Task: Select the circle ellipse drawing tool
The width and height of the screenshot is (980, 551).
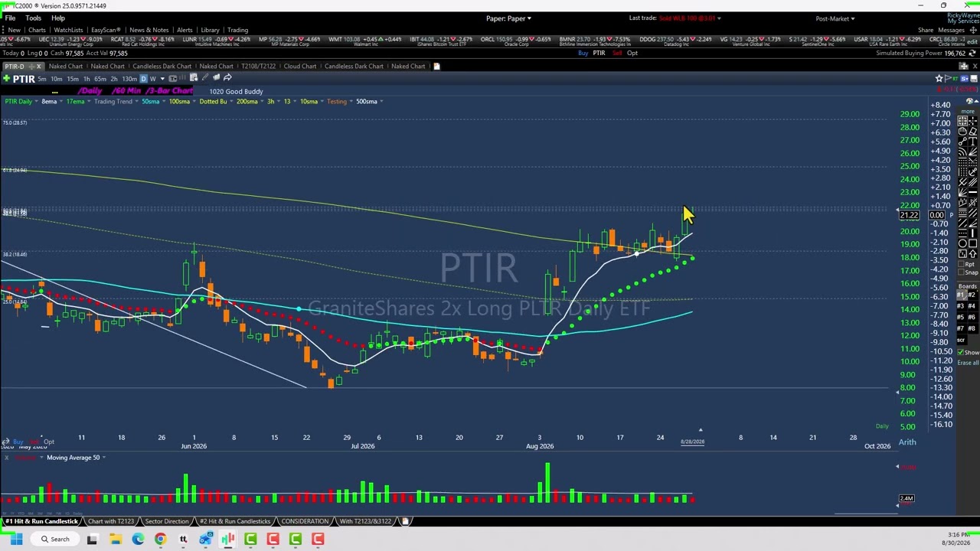Action: [x=962, y=243]
